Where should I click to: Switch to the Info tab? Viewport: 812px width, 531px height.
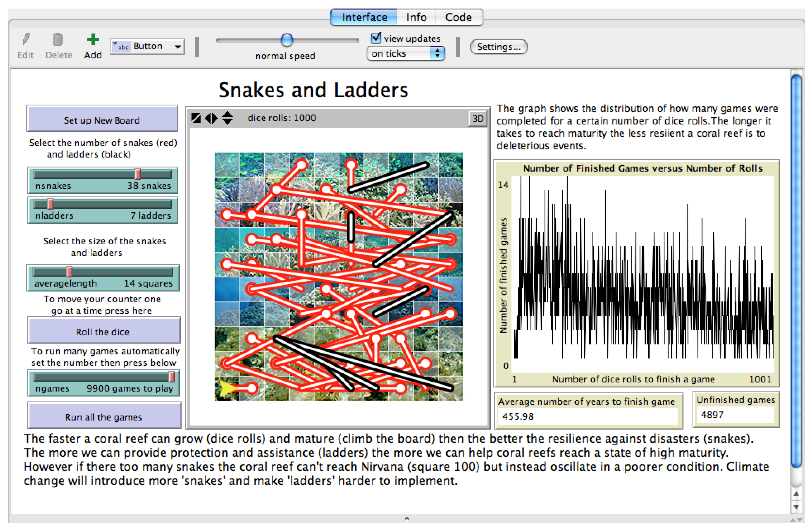(416, 17)
